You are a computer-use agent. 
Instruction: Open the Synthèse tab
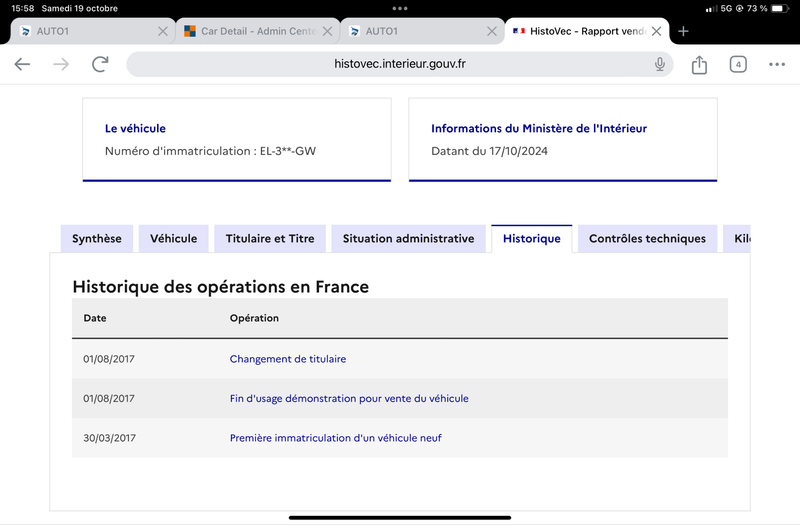97,239
